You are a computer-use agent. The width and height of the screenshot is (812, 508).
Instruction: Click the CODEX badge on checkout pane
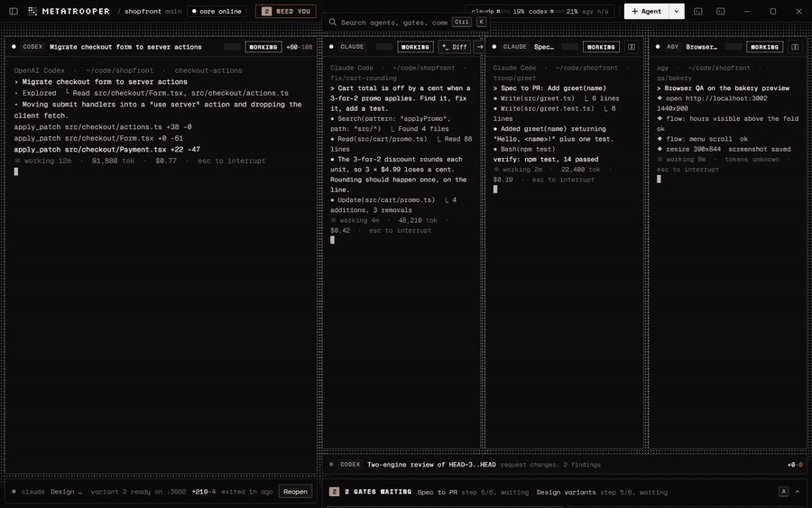32,47
